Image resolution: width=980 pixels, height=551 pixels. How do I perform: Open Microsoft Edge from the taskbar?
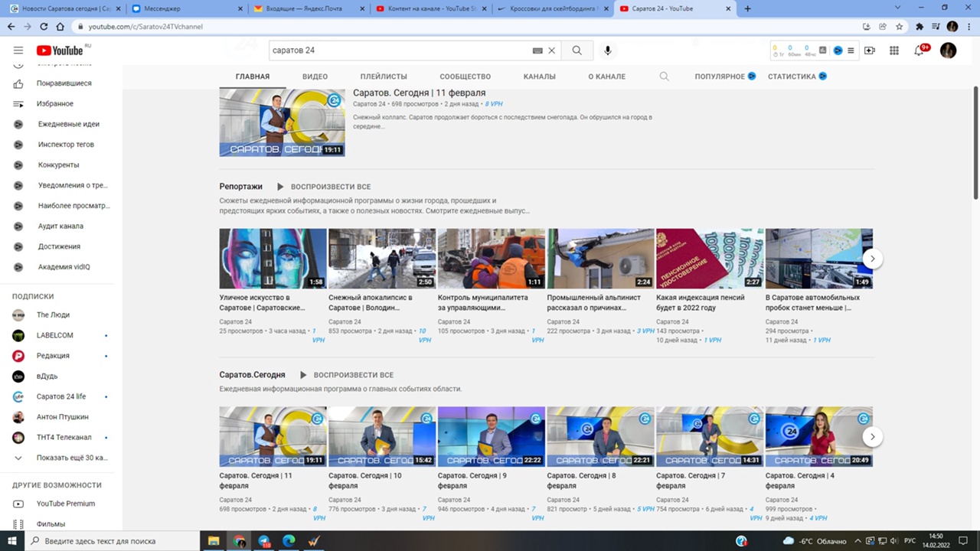click(289, 541)
